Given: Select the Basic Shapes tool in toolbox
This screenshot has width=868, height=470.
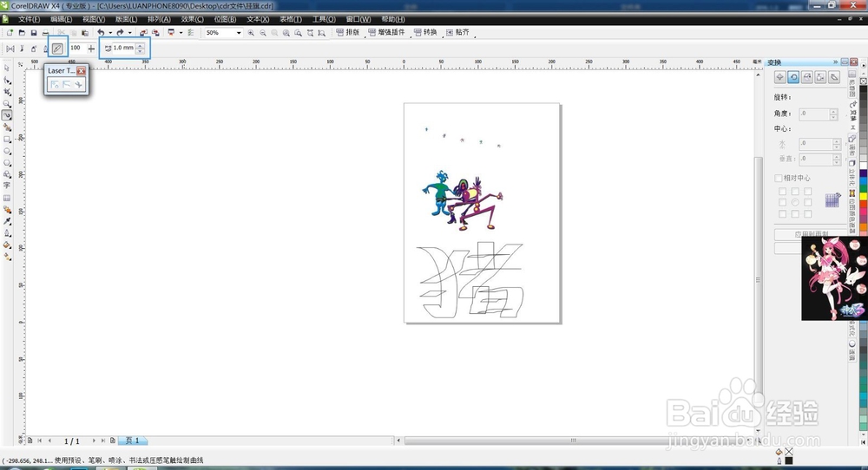Looking at the screenshot, I should 7,174.
